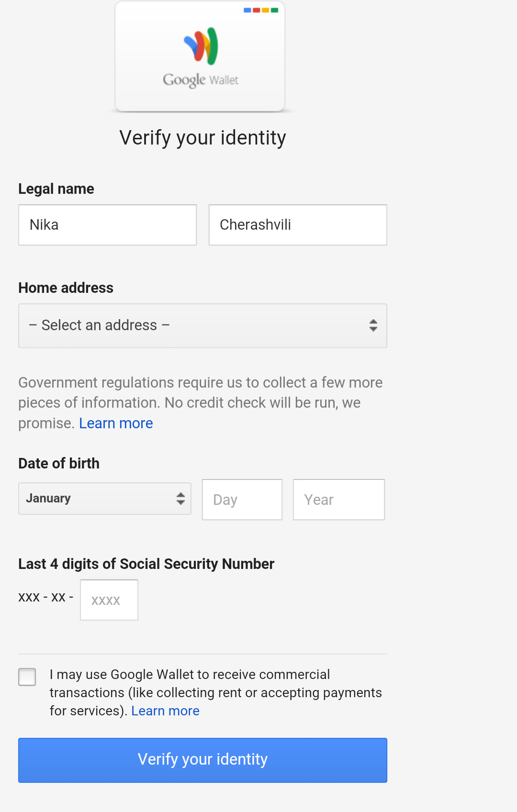The width and height of the screenshot is (517, 812).
Task: Click the Day input field
Action: point(242,500)
